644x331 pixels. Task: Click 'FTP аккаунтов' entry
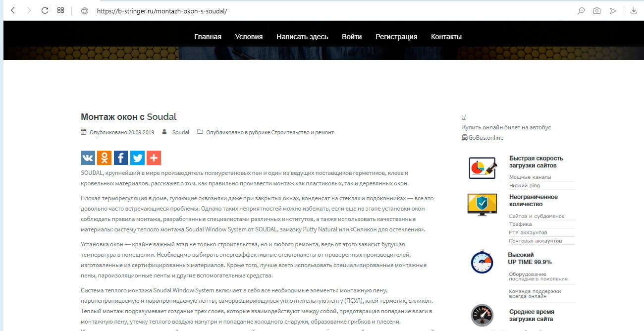[528, 232]
